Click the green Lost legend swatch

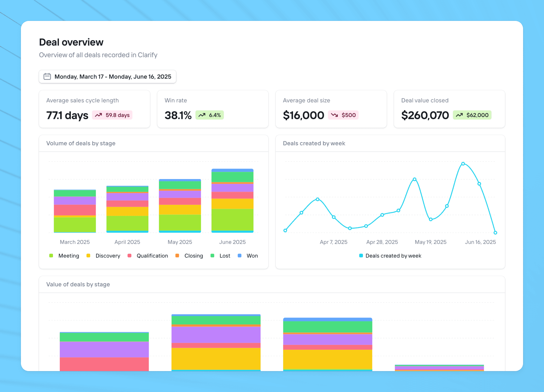212,256
